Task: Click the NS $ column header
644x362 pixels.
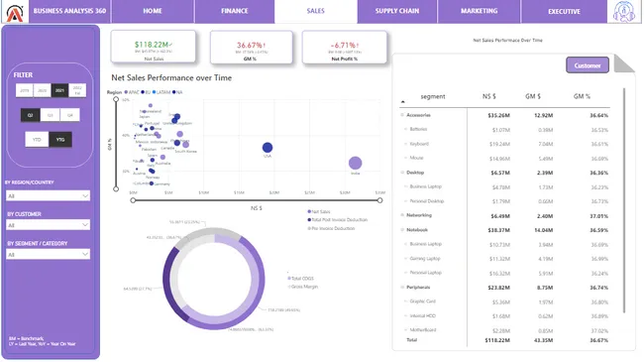Action: pyautogui.click(x=488, y=96)
